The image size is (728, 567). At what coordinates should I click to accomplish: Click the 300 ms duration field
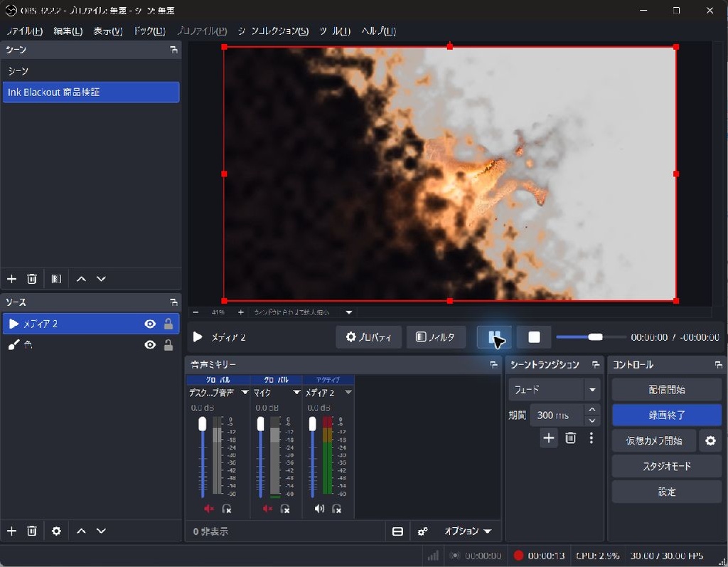557,415
